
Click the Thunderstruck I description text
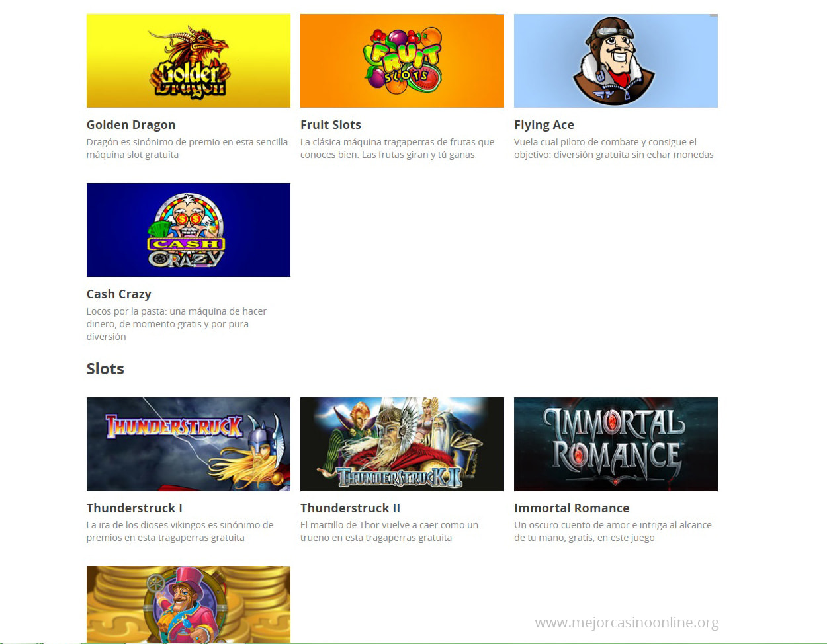[180, 532]
